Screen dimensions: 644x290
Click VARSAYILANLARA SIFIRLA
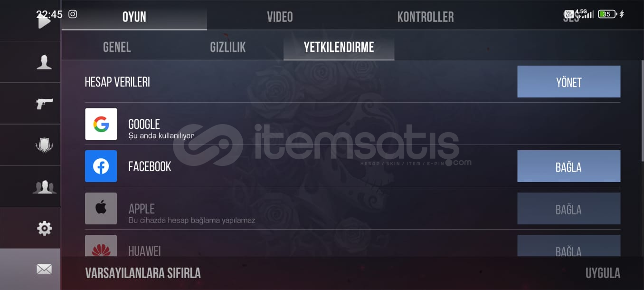[143, 273]
